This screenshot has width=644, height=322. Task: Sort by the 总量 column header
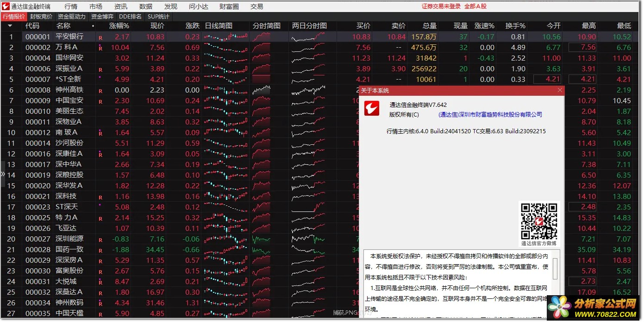tap(429, 26)
